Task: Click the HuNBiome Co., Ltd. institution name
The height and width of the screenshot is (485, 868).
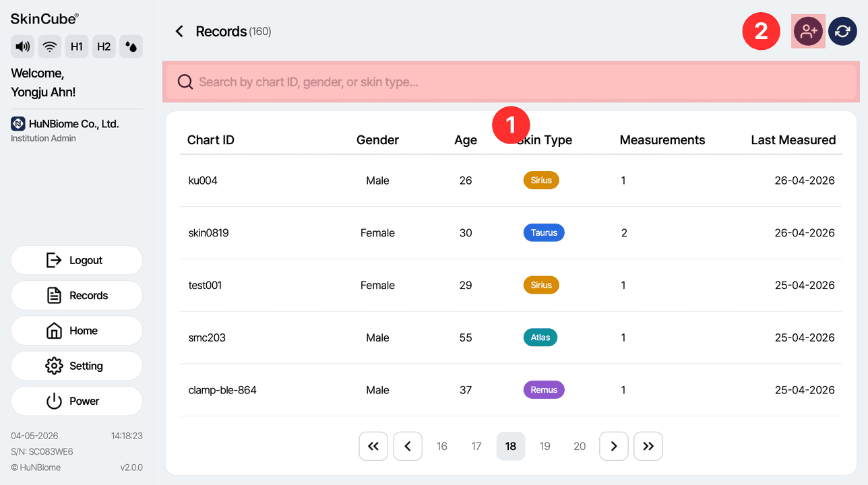Action: (74, 124)
